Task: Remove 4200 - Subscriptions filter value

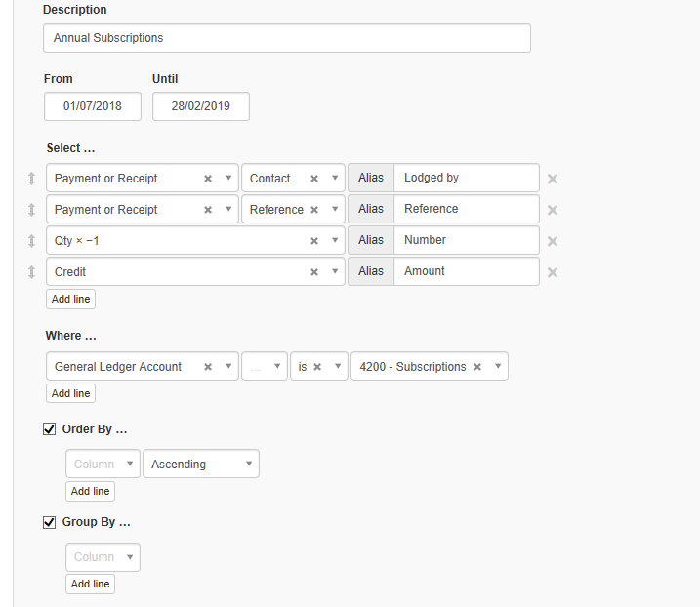Action: (x=477, y=367)
